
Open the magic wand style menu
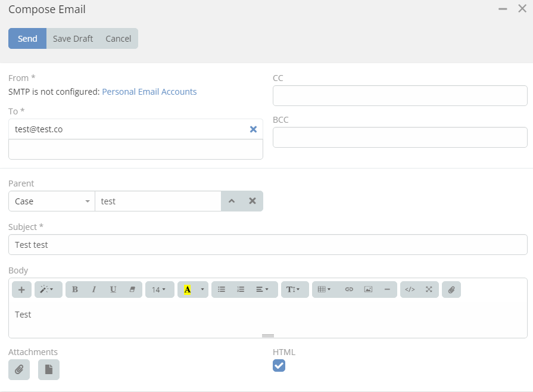click(46, 290)
